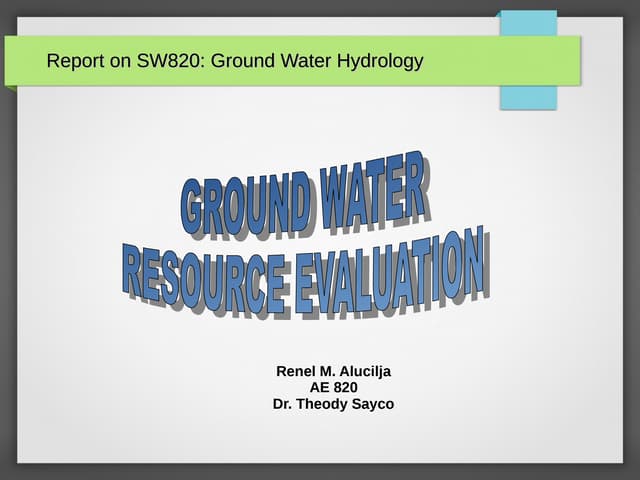Screen dimensions: 640x480
Task: Click the 'AE 820' course code text
Action: pyautogui.click(x=333, y=388)
